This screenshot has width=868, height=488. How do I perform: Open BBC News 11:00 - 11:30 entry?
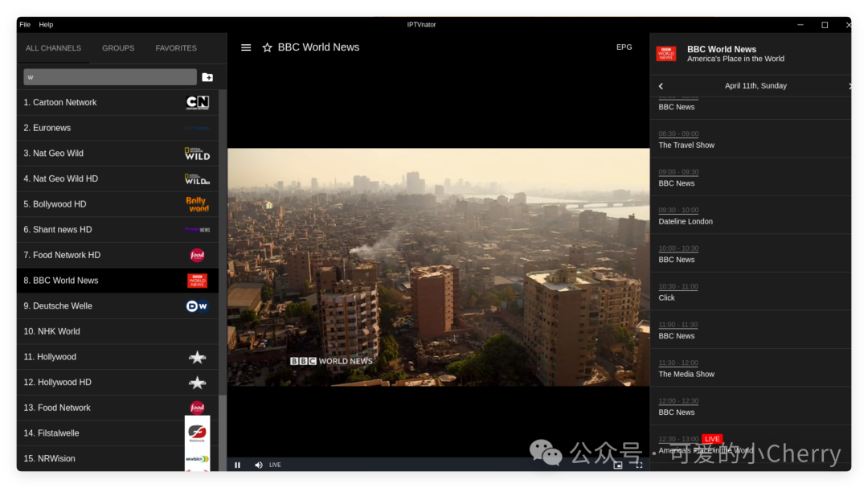(750, 330)
